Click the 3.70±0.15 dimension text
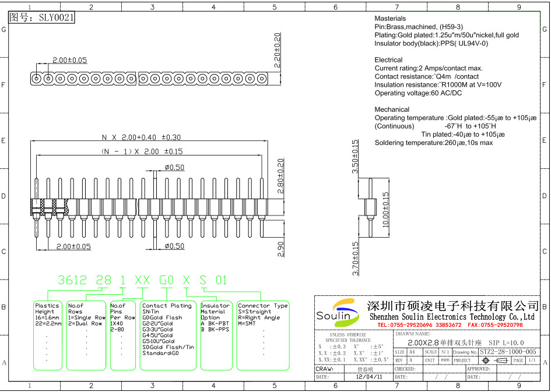This screenshot has width=551, height=392. (x=356, y=259)
